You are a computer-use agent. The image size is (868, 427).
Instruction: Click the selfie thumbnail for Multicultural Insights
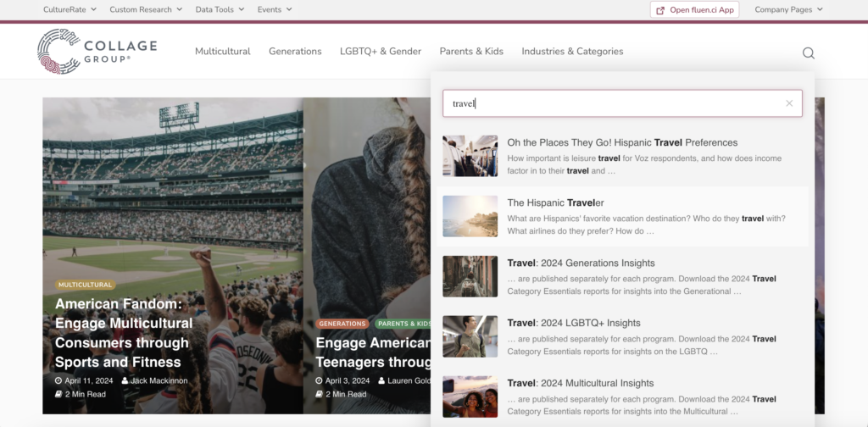(x=470, y=396)
